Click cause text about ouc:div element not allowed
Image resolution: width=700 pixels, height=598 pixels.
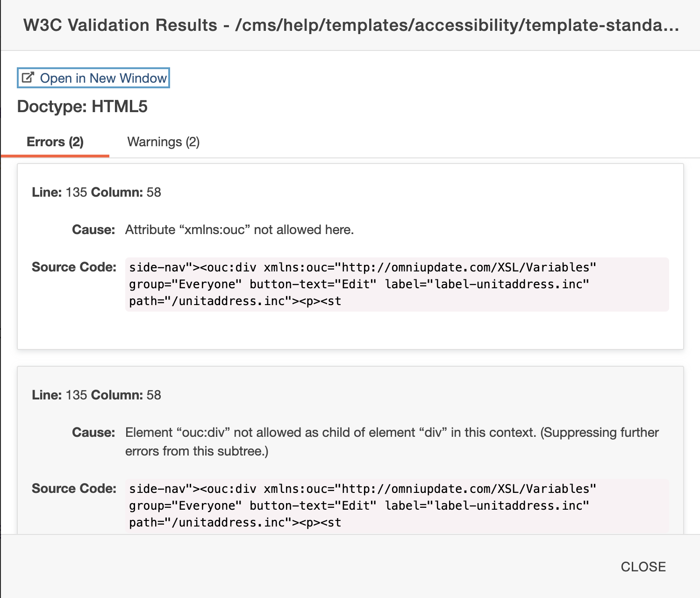point(392,441)
